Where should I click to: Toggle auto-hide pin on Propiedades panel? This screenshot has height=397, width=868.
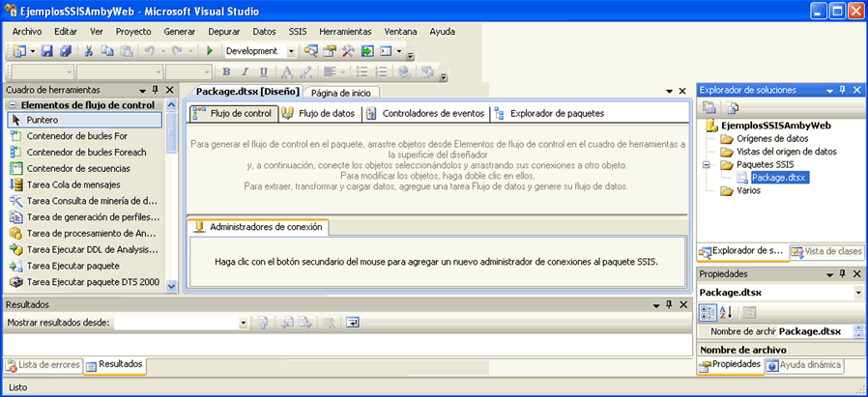click(x=843, y=273)
